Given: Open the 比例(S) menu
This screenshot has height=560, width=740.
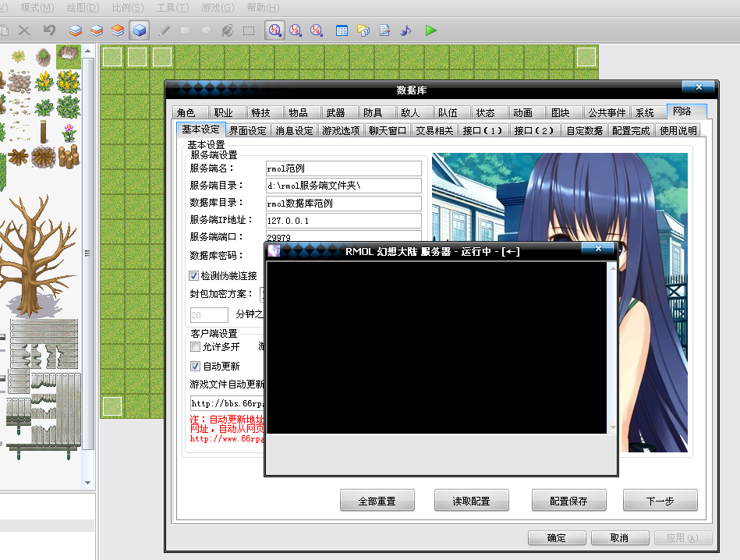Looking at the screenshot, I should [x=128, y=8].
